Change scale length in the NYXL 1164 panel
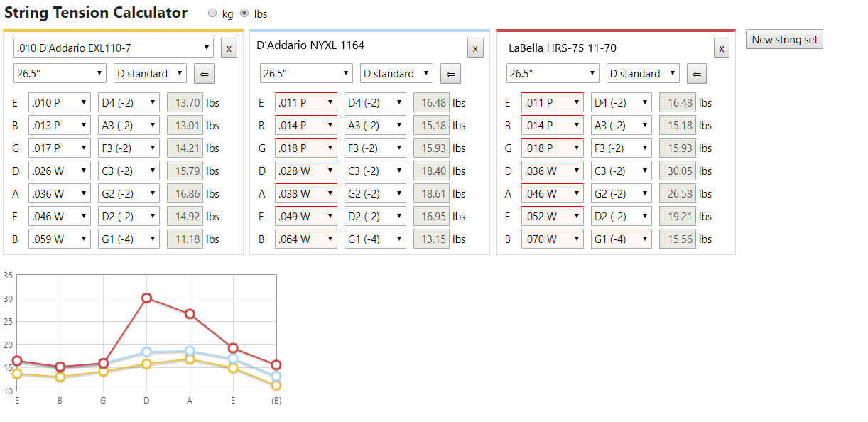868x422 pixels. point(306,73)
